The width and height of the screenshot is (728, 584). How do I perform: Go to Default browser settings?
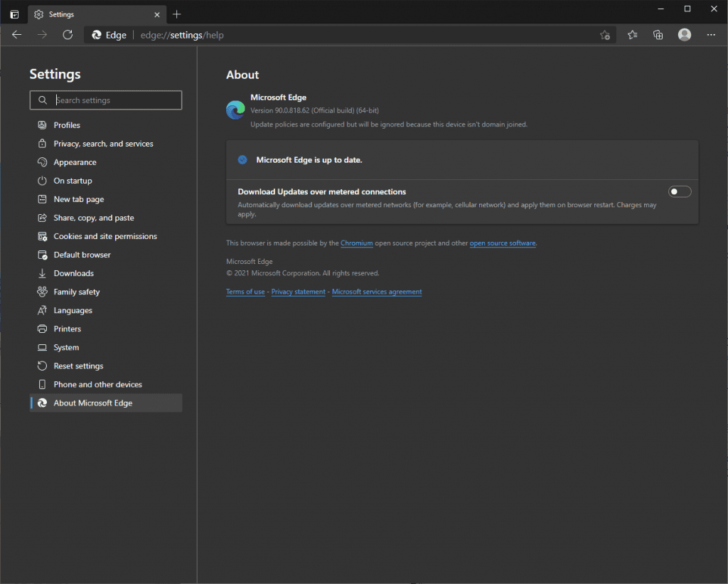106,255
